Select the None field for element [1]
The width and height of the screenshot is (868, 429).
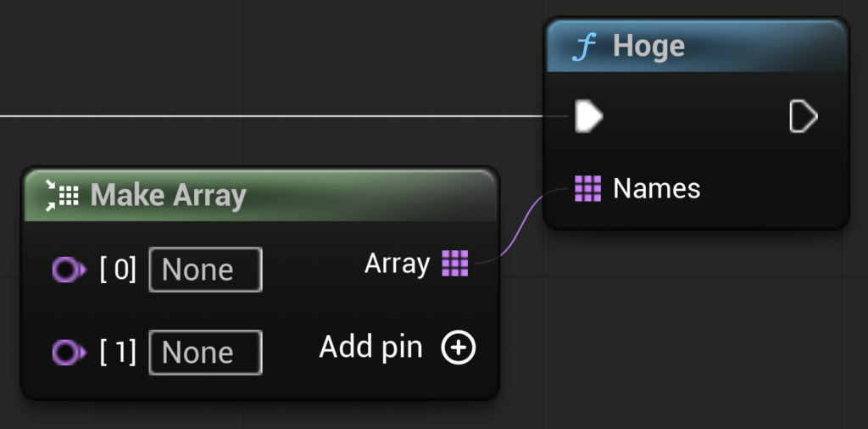click(x=205, y=353)
